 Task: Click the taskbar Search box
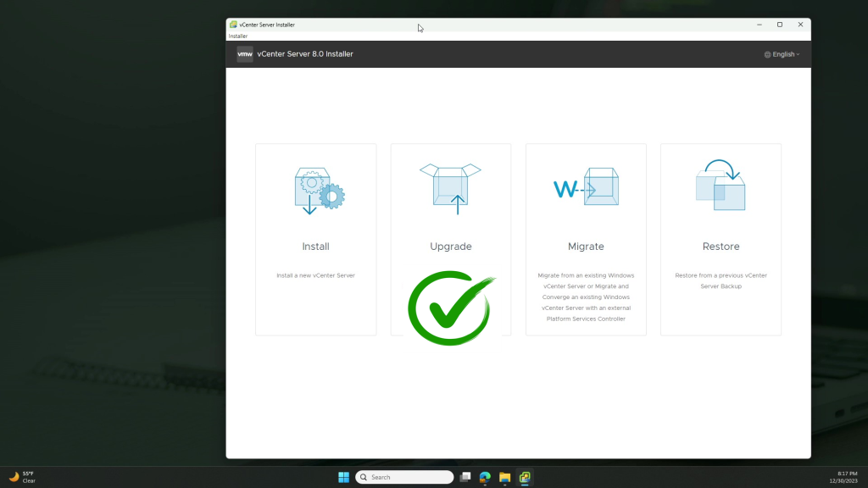coord(404,477)
